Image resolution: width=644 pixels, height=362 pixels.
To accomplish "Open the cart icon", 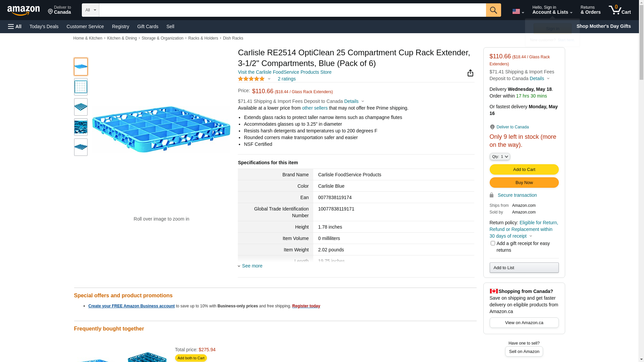I will (x=620, y=10).
